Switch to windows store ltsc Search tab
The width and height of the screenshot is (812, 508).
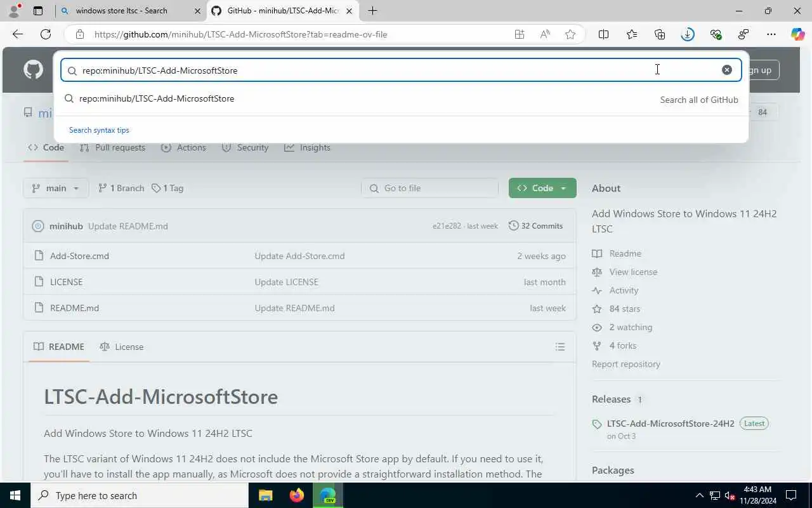click(130, 11)
